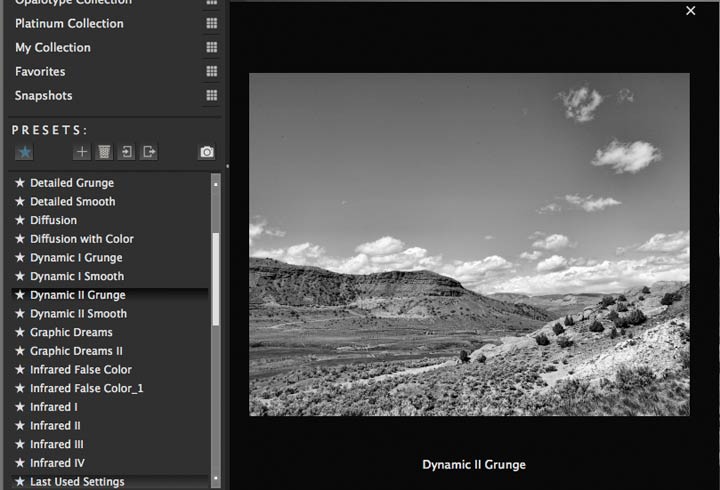Click the preset list scroll up arrow
Viewport: 720px width, 490px height.
coord(215,184)
